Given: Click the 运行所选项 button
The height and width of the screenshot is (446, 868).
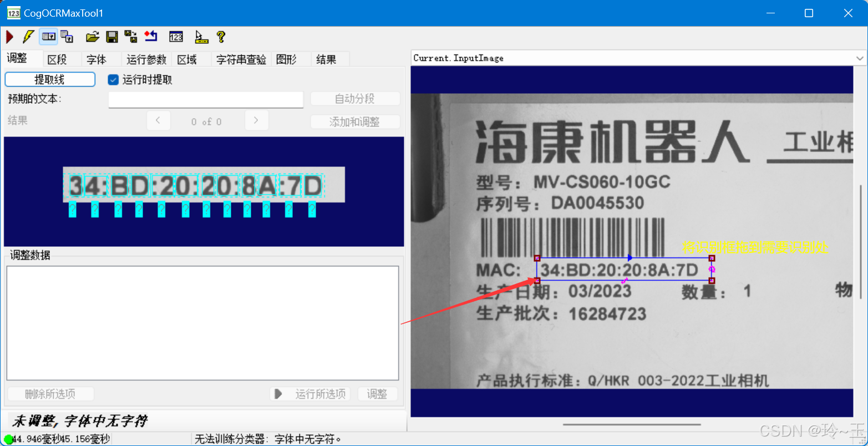Looking at the screenshot, I should [x=310, y=394].
